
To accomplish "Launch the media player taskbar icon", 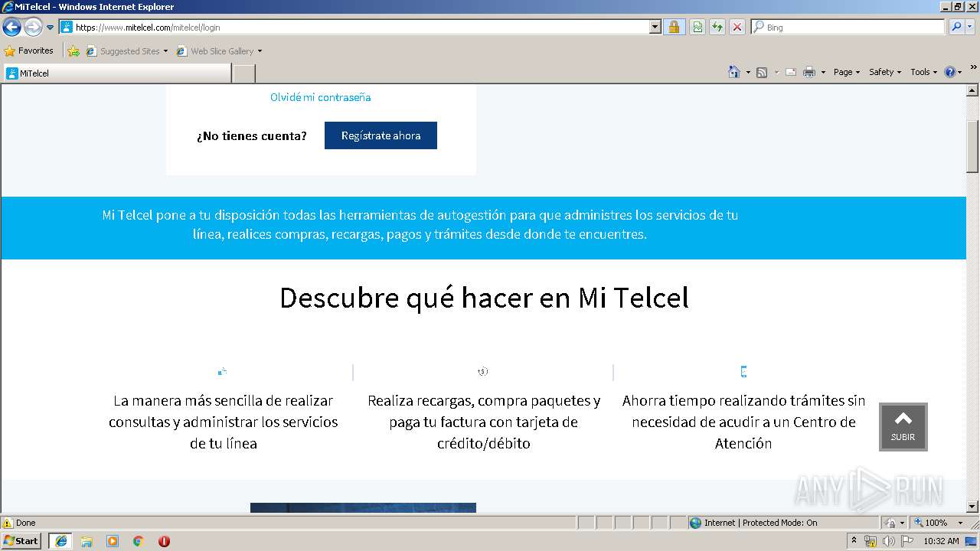I will point(113,541).
